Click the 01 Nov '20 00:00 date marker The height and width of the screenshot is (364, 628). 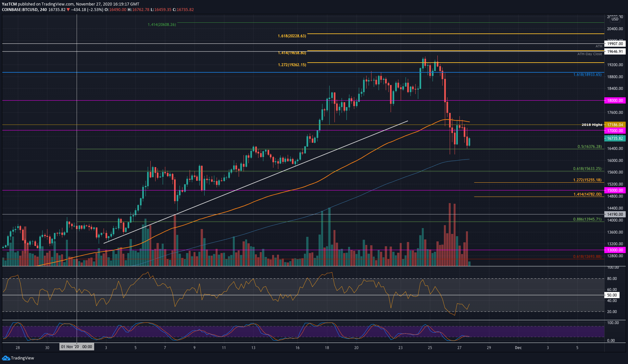click(77, 346)
